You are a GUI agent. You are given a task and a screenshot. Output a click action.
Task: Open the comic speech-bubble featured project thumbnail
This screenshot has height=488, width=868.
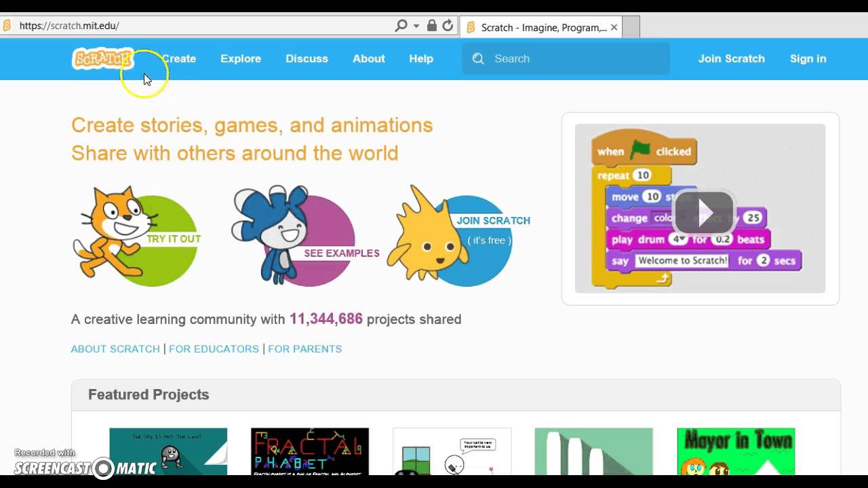click(452, 451)
